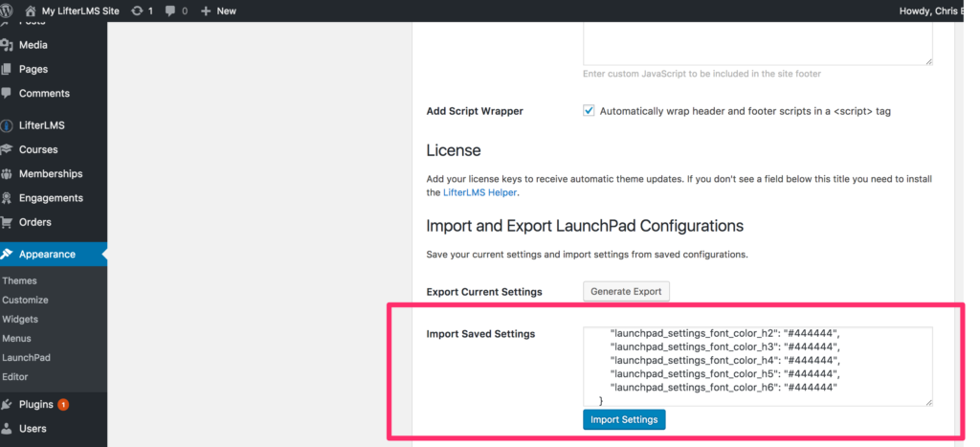This screenshot has height=447, width=980.
Task: Open the Menus submenu item
Action: [x=16, y=338]
